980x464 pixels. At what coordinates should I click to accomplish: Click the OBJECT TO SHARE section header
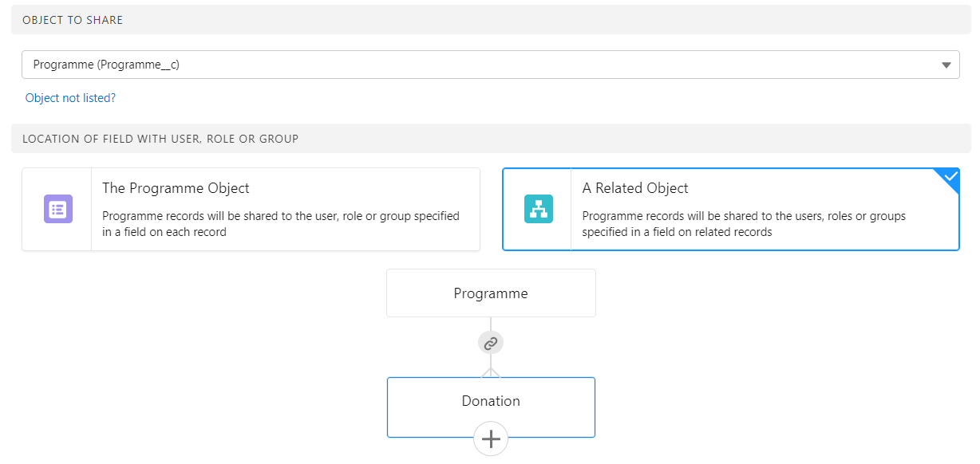(73, 20)
